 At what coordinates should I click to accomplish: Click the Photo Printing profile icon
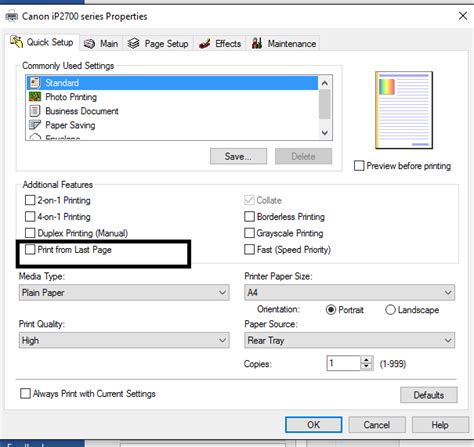pyautogui.click(x=35, y=97)
